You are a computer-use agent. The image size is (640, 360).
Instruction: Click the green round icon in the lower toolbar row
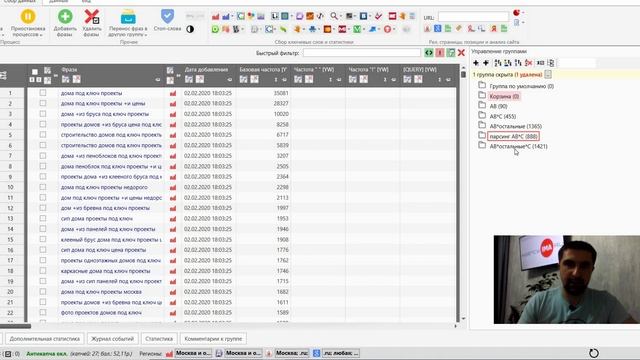click(x=215, y=29)
